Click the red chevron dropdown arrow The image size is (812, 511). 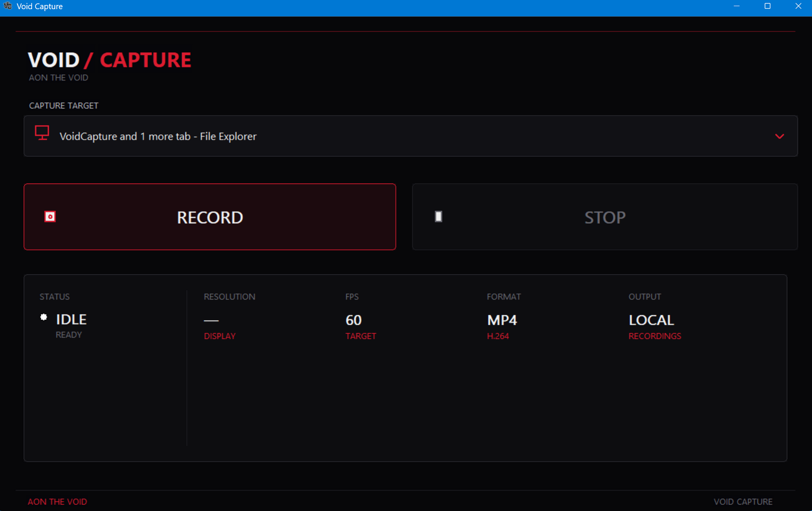779,137
